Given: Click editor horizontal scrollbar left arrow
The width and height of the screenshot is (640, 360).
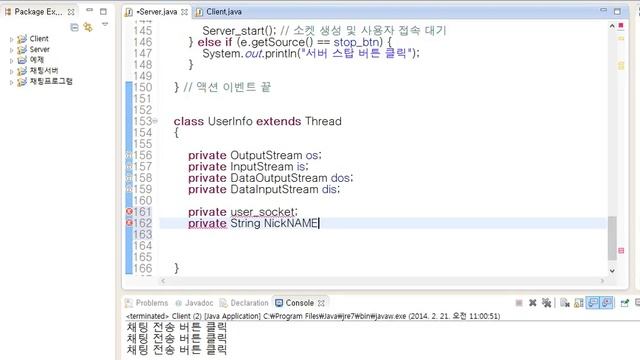Looking at the screenshot, I should (163, 281).
